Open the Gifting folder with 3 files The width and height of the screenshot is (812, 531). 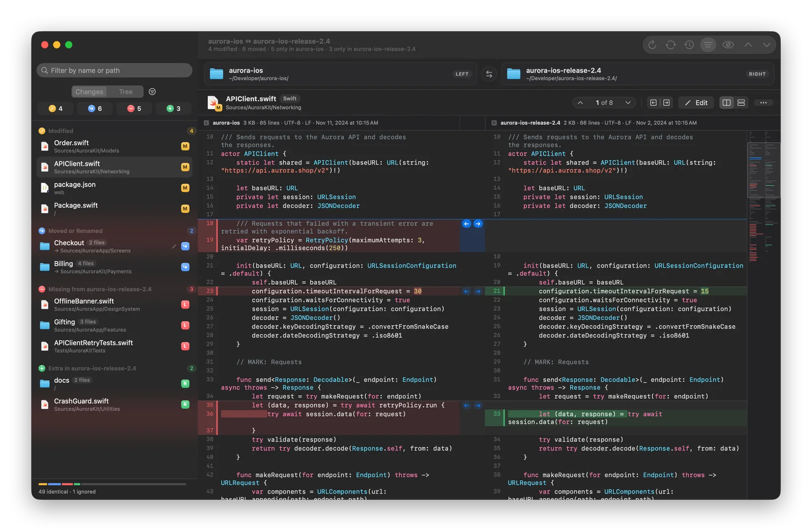tap(114, 325)
